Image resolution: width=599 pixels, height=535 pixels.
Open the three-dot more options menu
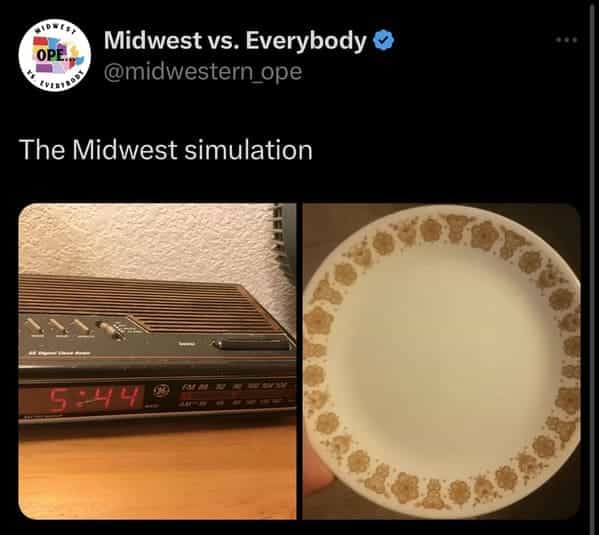tap(567, 40)
